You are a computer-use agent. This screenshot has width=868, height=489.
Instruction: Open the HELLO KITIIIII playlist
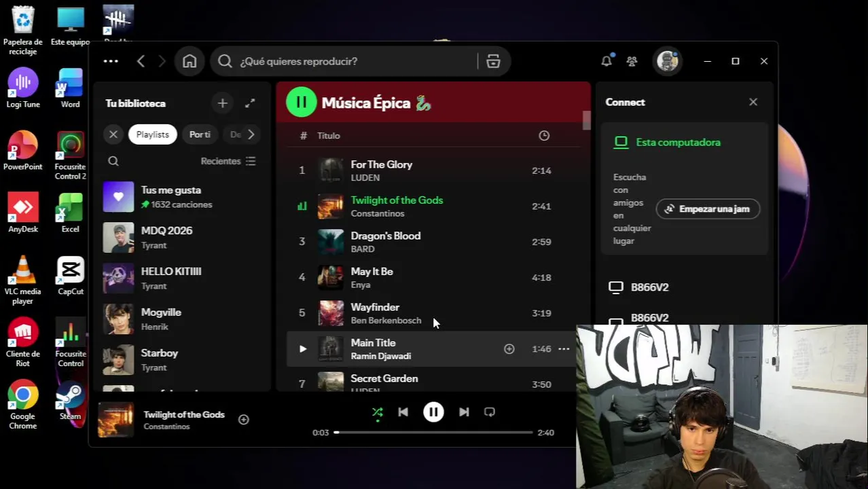click(181, 278)
